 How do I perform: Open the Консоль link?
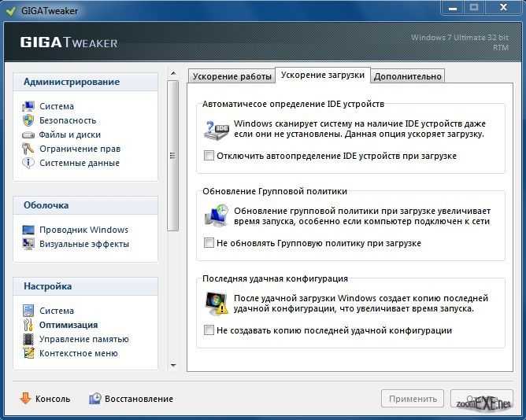[x=53, y=399]
